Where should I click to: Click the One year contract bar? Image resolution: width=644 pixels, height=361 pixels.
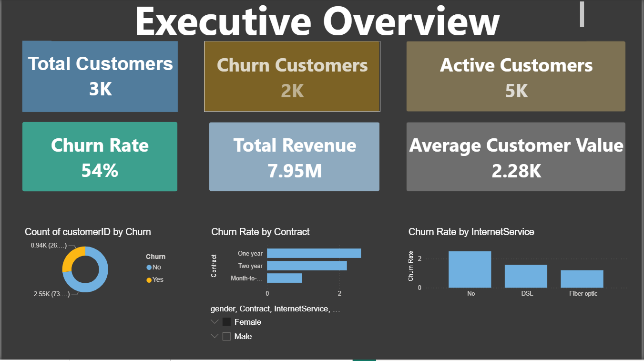click(x=314, y=253)
